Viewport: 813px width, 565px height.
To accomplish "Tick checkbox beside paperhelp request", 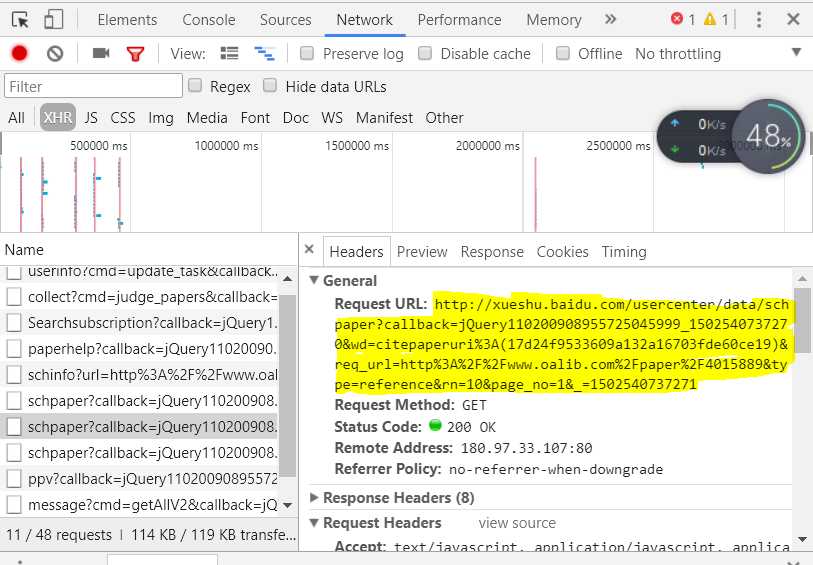I will 14,349.
